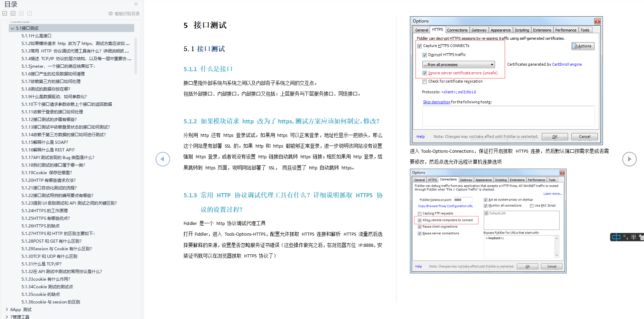Viewport: 644px width, 319px height.
Task: Select the Performance tab
Action: tap(566, 30)
